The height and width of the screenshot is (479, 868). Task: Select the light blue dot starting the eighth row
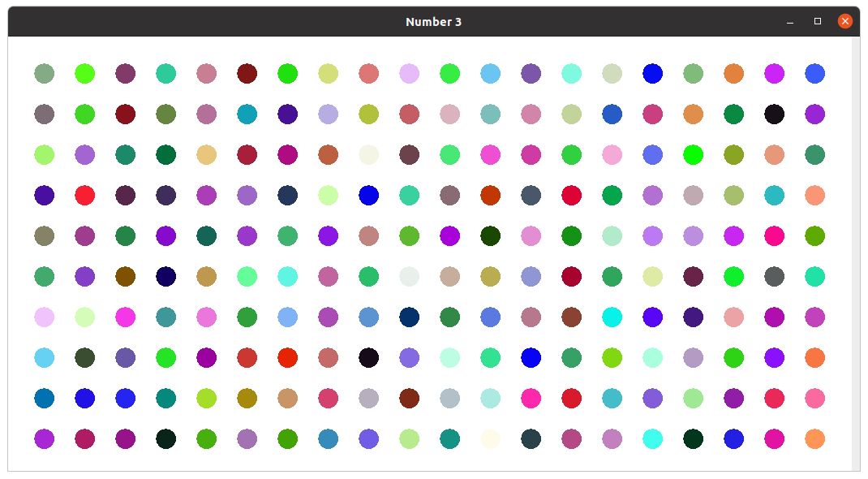pyautogui.click(x=44, y=358)
